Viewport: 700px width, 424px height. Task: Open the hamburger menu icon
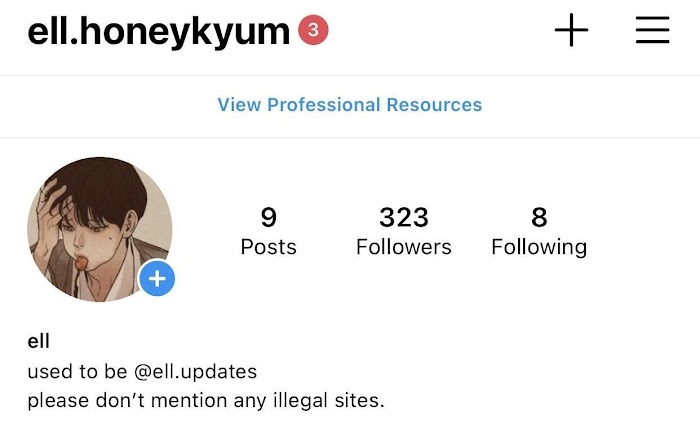click(652, 30)
